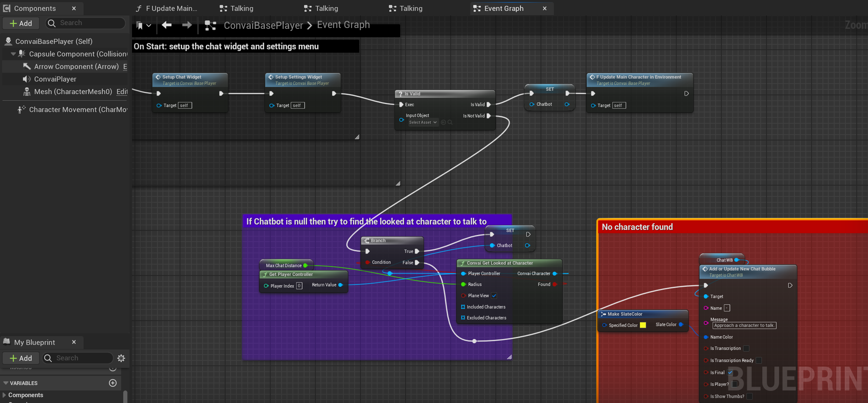Select Mesh (CharacterMesh0) component
868x403 pixels.
[x=73, y=92]
